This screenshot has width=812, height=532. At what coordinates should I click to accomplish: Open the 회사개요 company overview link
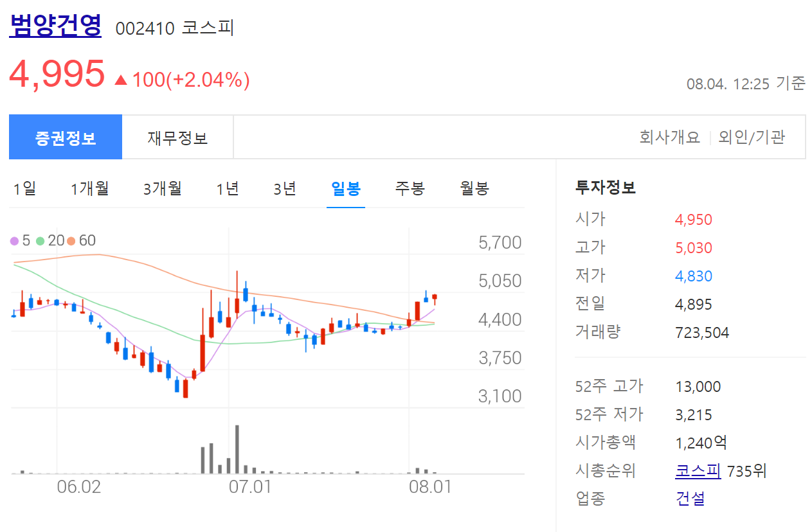point(669,137)
